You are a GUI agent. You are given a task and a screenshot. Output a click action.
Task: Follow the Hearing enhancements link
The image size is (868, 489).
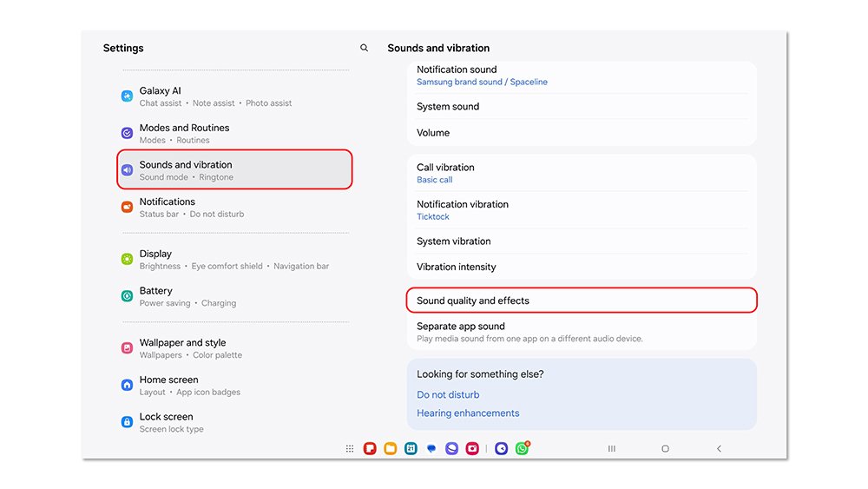pos(468,413)
